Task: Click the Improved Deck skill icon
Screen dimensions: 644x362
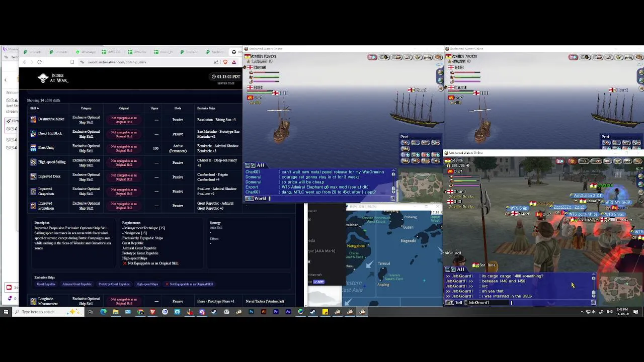Action: [x=33, y=176]
